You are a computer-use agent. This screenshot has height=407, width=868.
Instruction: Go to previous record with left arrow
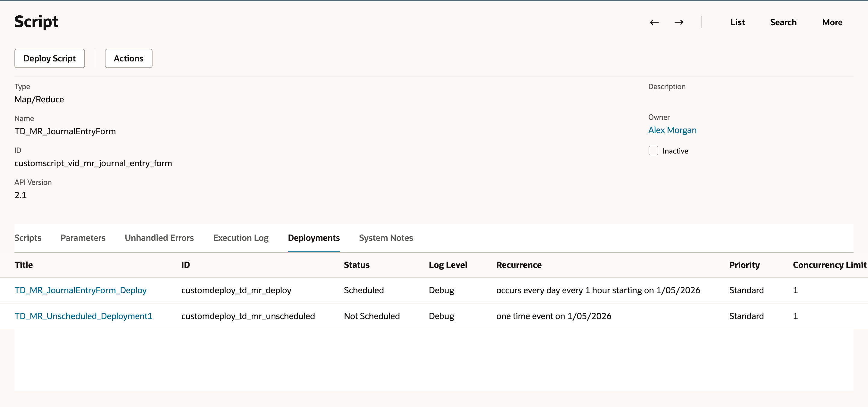coord(654,23)
